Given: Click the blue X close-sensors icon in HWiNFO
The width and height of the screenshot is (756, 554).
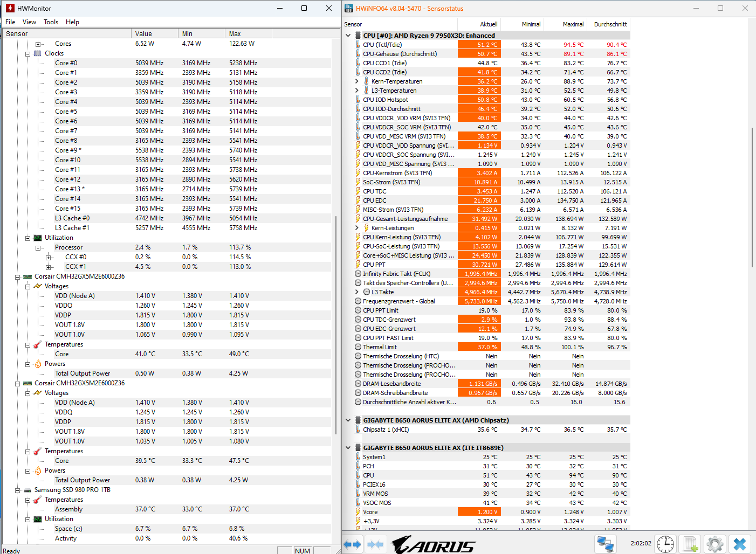Looking at the screenshot, I should point(740,544).
